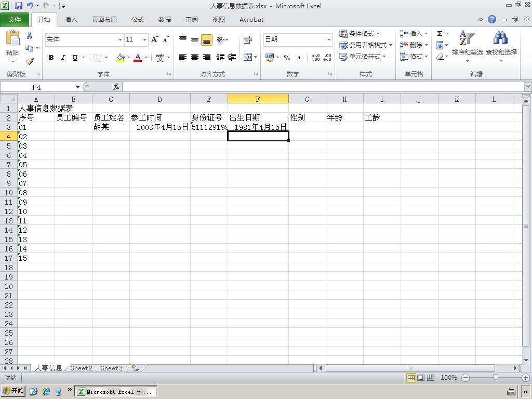532x399 pixels.
Task: Click the text orientation icon
Action: point(220,39)
